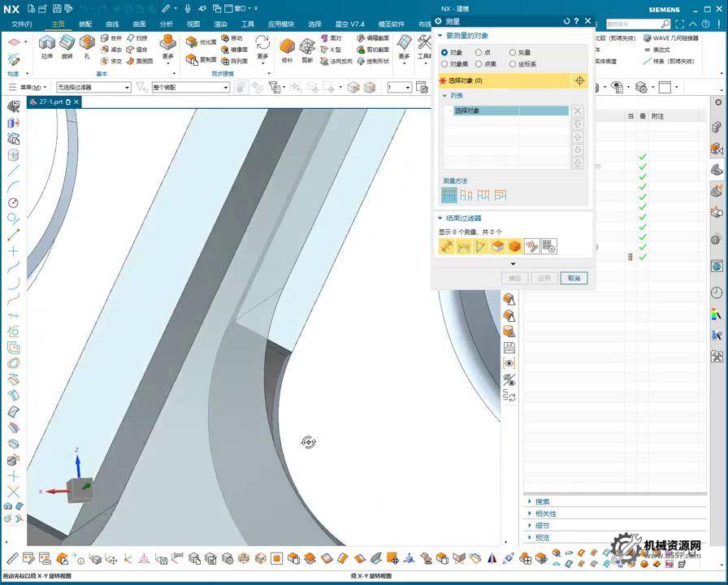Reset the 测量 dialog with refresh icon
Image resolution: width=728 pixels, height=585 pixels.
(x=566, y=21)
